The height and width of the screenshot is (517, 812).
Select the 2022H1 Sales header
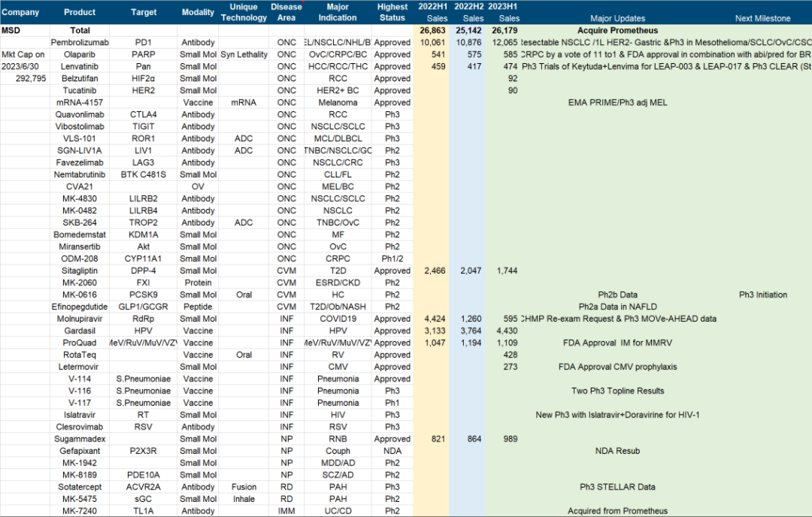pyautogui.click(x=432, y=12)
